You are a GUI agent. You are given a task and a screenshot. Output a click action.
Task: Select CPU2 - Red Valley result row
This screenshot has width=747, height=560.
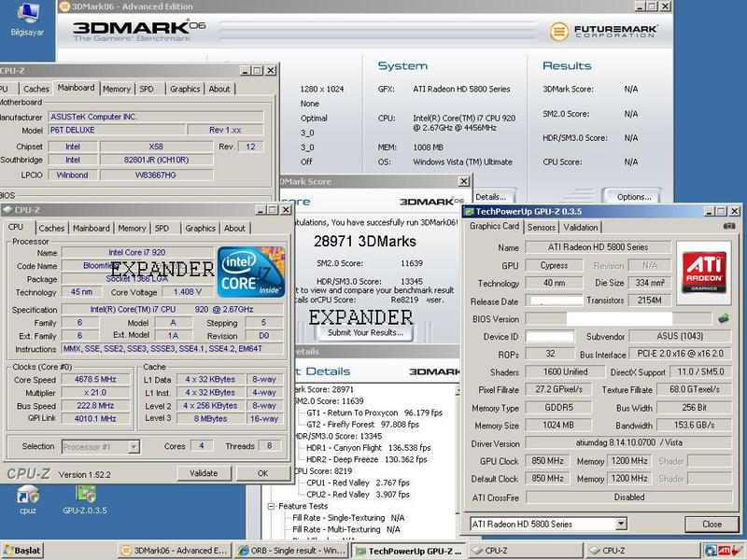click(358, 495)
